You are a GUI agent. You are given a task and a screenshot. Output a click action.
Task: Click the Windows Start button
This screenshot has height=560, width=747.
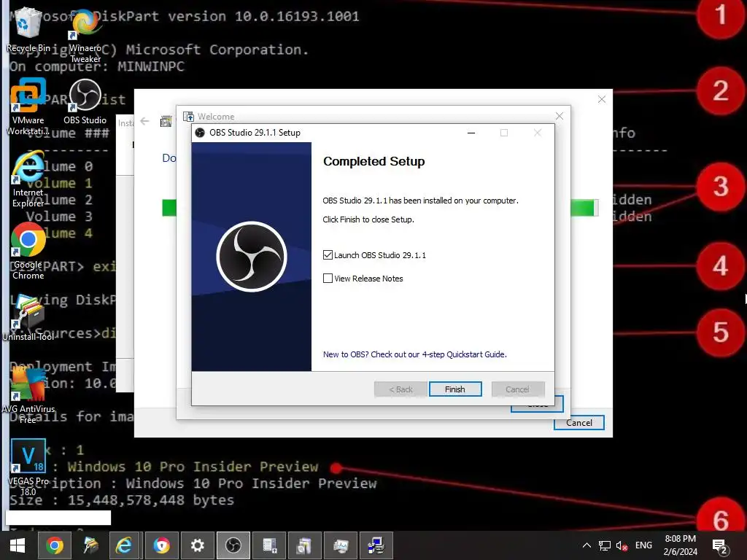click(18, 545)
